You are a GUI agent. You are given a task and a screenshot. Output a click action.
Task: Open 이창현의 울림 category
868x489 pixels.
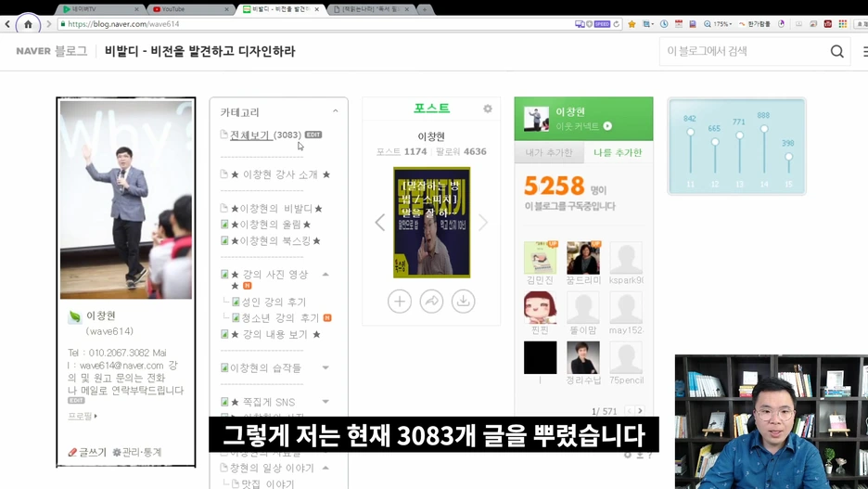271,225
